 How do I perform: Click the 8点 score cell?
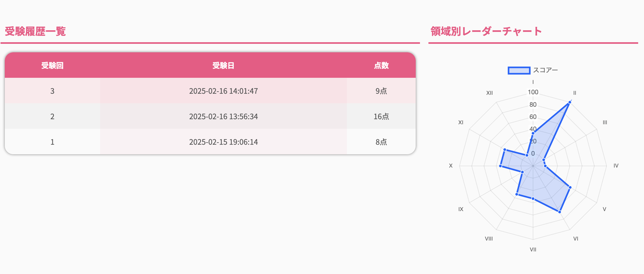click(x=381, y=142)
